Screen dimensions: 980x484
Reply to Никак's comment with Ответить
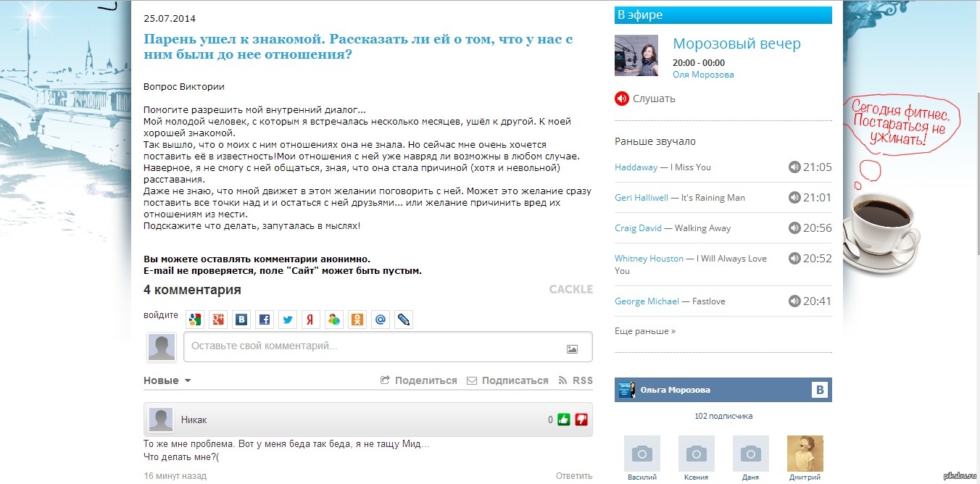tap(573, 476)
